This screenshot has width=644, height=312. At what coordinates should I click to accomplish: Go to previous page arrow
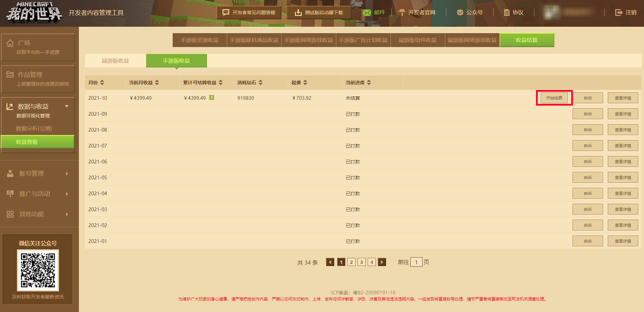(x=330, y=262)
